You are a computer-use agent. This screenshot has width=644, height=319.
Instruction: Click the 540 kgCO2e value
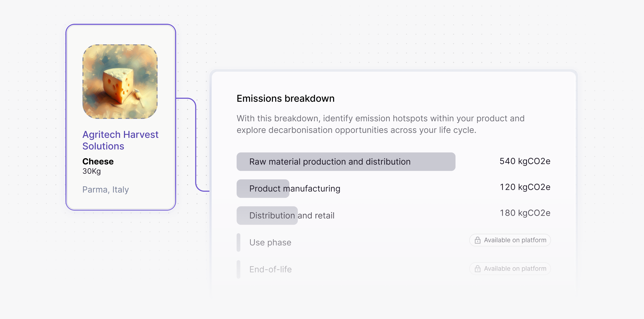tap(525, 161)
